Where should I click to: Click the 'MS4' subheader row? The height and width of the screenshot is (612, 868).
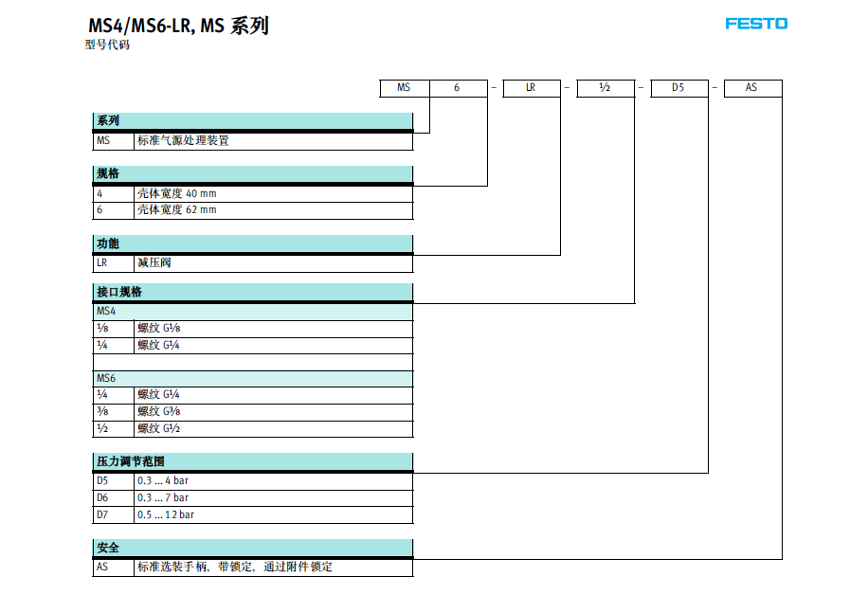point(252,312)
